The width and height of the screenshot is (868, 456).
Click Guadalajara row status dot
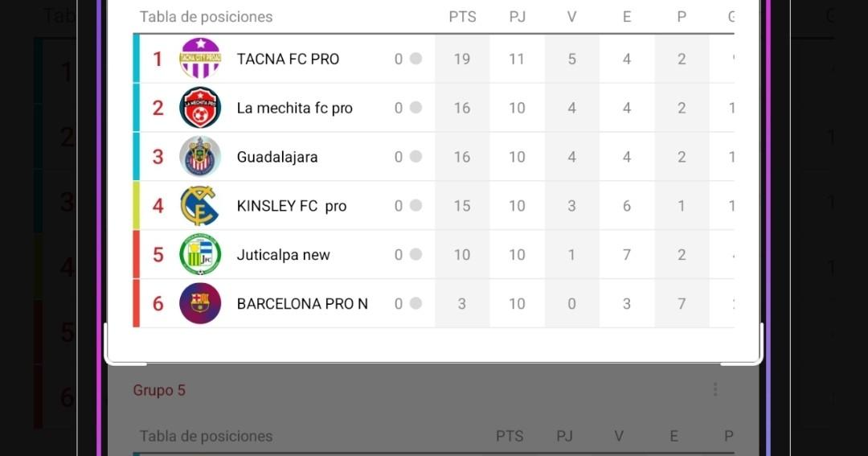416,157
